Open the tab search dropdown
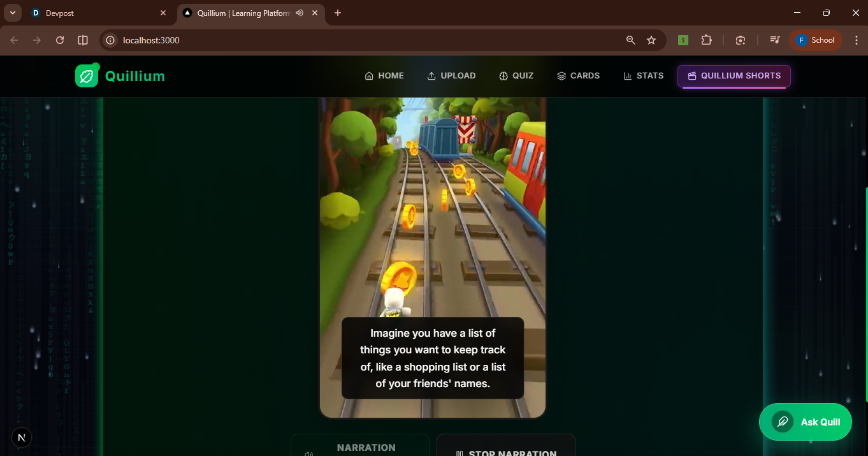The height and width of the screenshot is (456, 868). point(12,13)
